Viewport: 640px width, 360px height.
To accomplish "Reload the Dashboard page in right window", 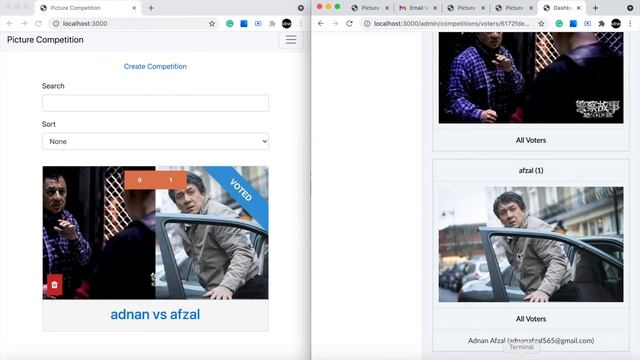I will 349,24.
